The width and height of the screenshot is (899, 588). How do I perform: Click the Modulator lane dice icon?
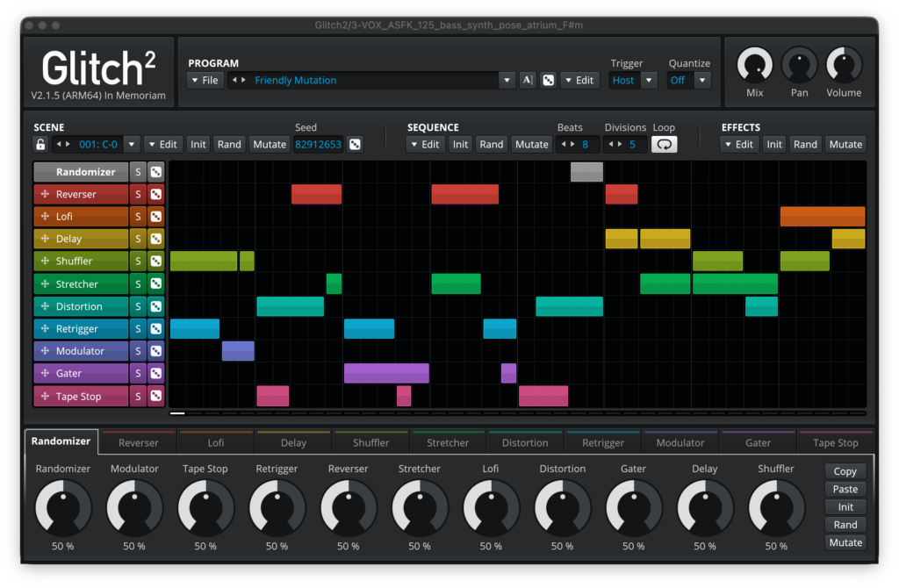point(156,351)
